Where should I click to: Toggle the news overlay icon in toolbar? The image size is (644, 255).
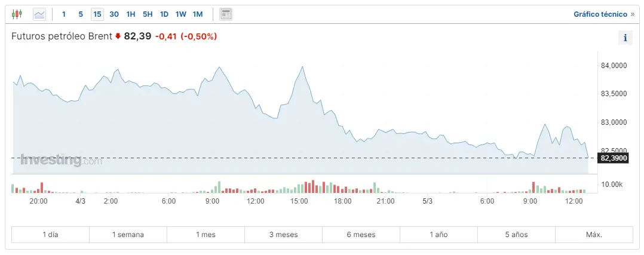[x=226, y=14]
